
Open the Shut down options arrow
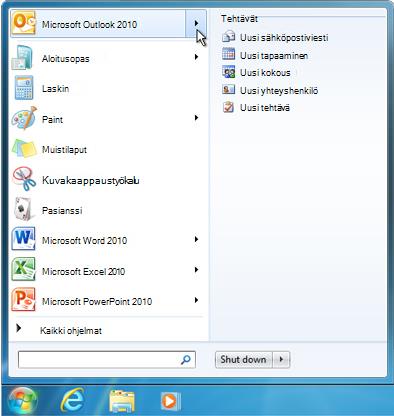[x=281, y=359]
